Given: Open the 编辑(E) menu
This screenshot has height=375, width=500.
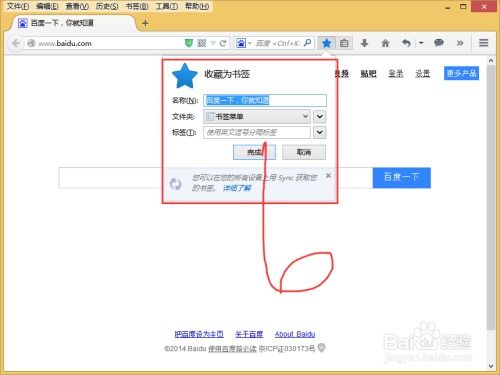Looking at the screenshot, I should 47,6.
